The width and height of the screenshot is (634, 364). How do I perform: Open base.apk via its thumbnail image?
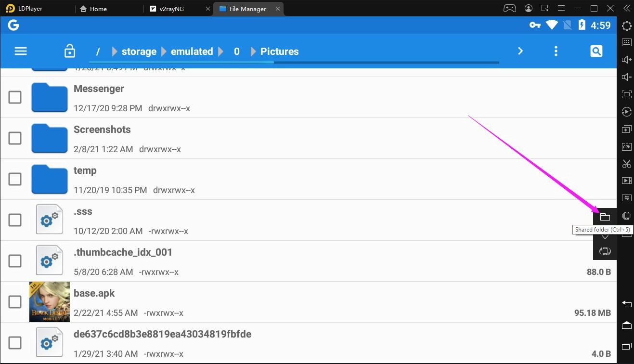(x=49, y=301)
